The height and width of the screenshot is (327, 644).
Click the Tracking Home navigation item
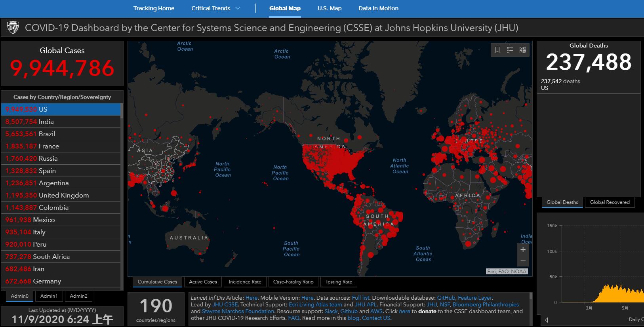point(154,8)
